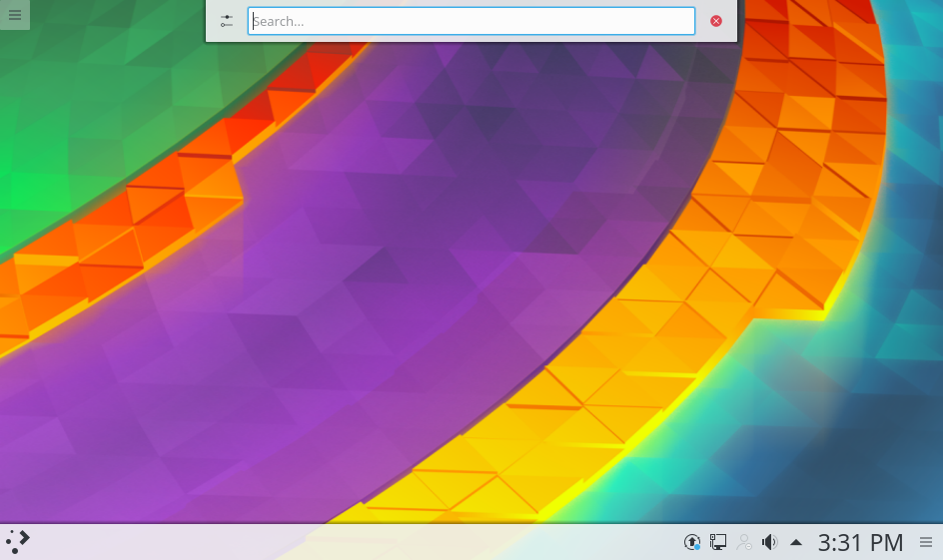The height and width of the screenshot is (560, 943).
Task: Open KRunner settings via sliders icon
Action: pos(227,21)
